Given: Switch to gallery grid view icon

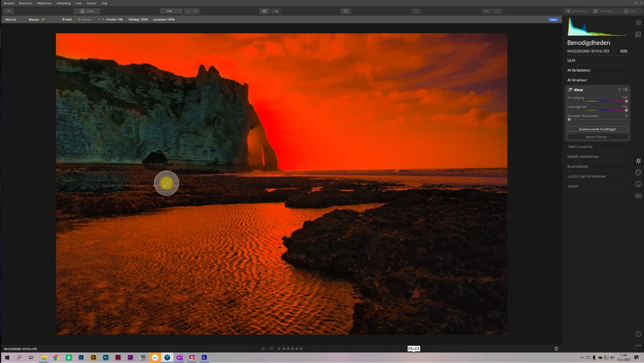Looking at the screenshot, I should click(x=487, y=11).
